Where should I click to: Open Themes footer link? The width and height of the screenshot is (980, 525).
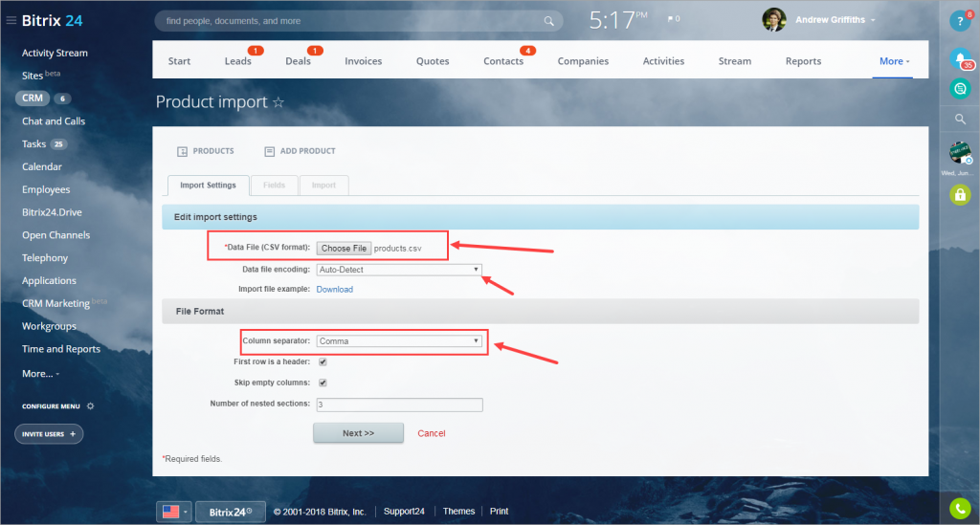pos(458,512)
